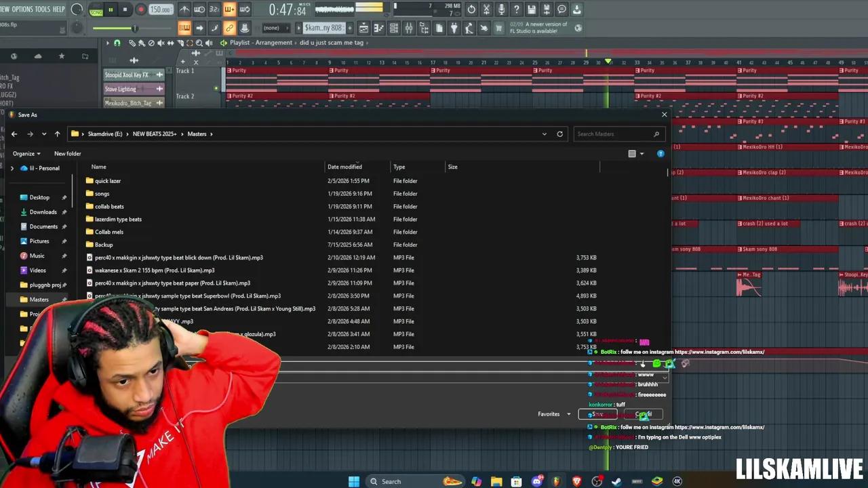Open the Channel rack view icon
This screenshot has width=868, height=488.
[393, 28]
